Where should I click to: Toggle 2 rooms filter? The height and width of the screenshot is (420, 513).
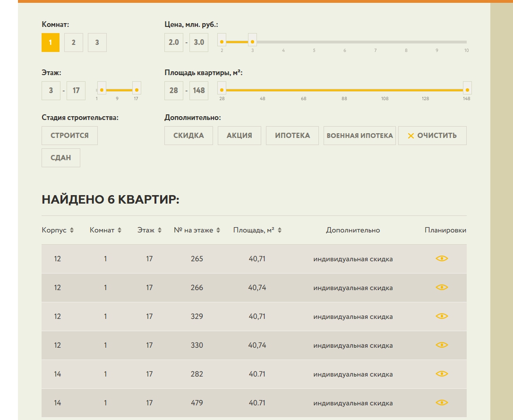pos(74,43)
